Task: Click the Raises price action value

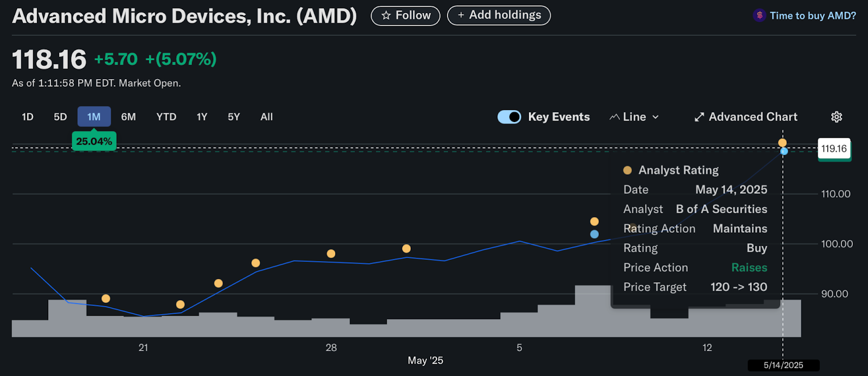Action: [749, 267]
